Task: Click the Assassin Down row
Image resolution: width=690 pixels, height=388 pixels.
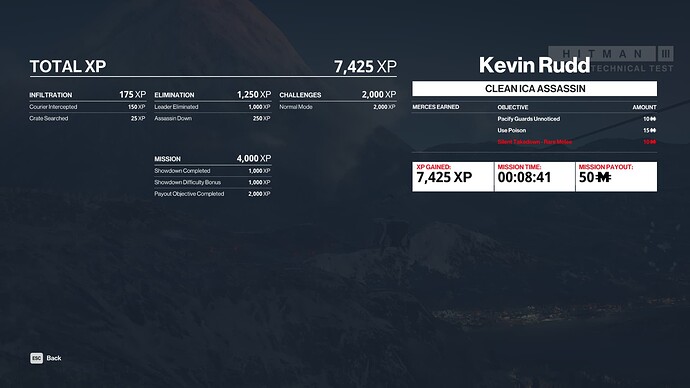Action: pos(213,118)
